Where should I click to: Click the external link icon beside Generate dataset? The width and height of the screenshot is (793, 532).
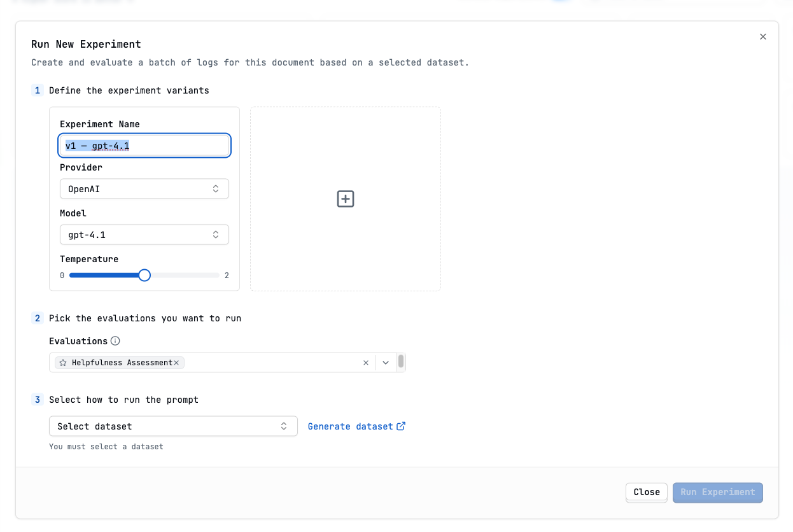click(x=401, y=426)
